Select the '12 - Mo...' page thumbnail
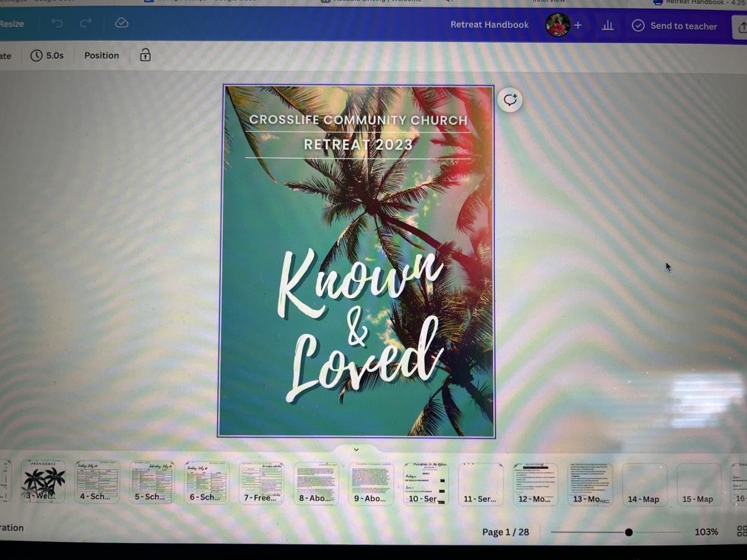This screenshot has width=747, height=560. (535, 484)
